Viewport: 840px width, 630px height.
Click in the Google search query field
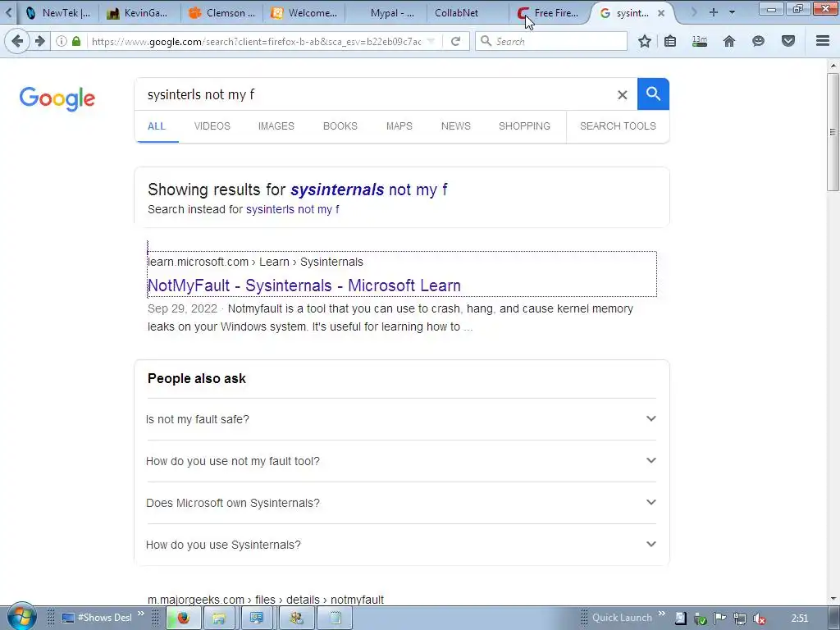point(375,95)
